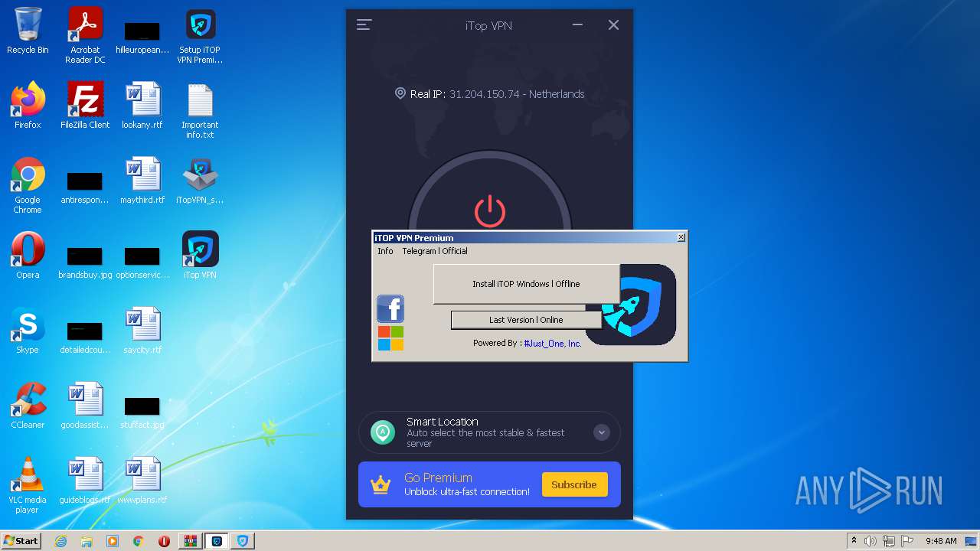Click the Windows Start button
The width and height of the screenshot is (980, 551).
[x=21, y=540]
